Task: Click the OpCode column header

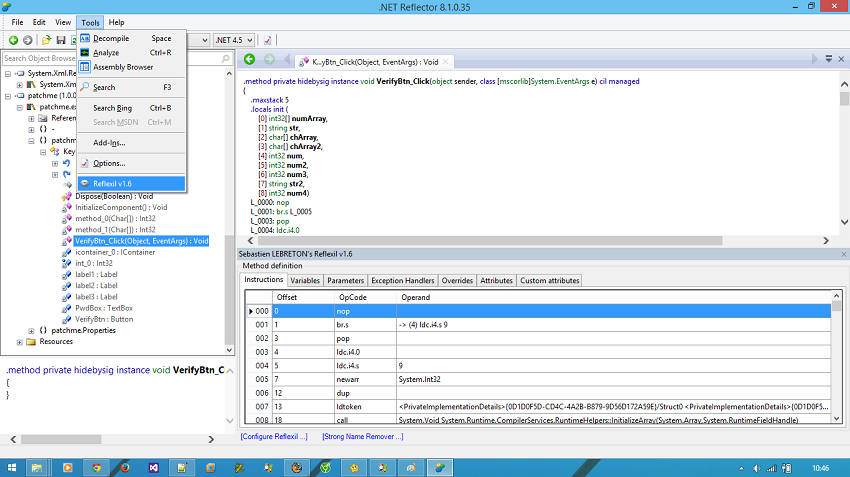Action: click(365, 297)
